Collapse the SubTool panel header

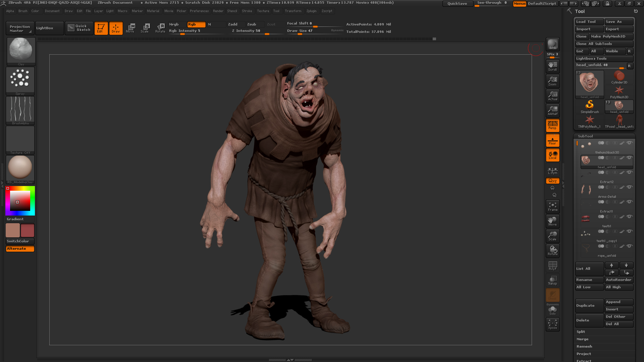click(604, 136)
